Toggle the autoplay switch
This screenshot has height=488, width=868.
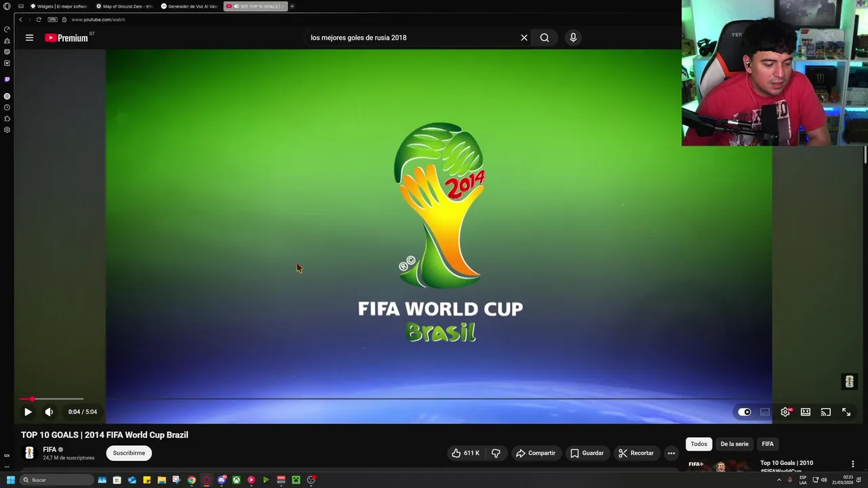[745, 412]
